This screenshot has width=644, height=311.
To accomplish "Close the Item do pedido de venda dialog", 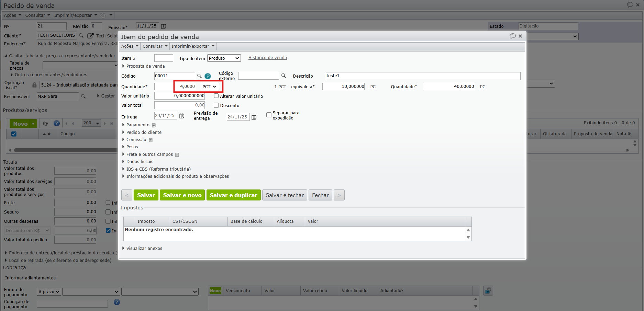I will [520, 36].
